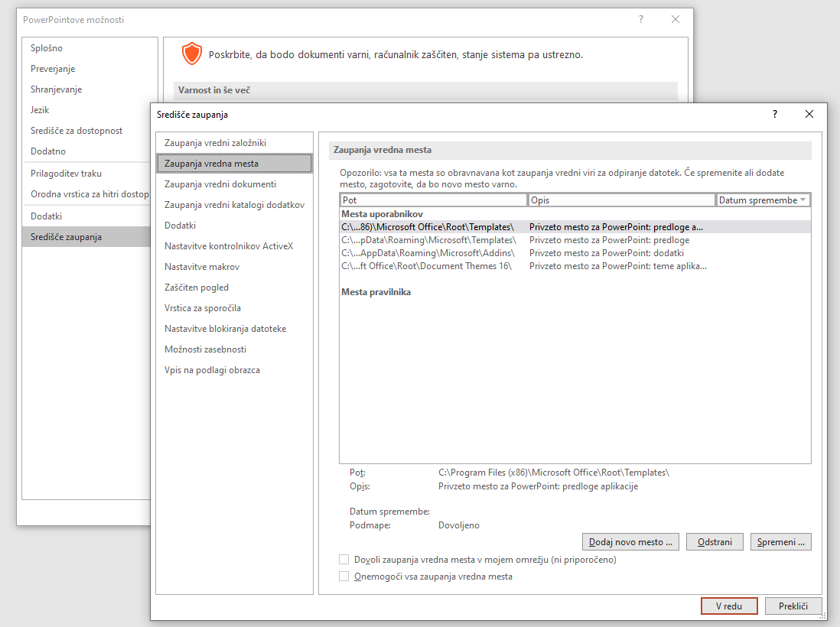Go to Dodatki in Središče zaupanja
The height and width of the screenshot is (627, 840).
(x=234, y=226)
